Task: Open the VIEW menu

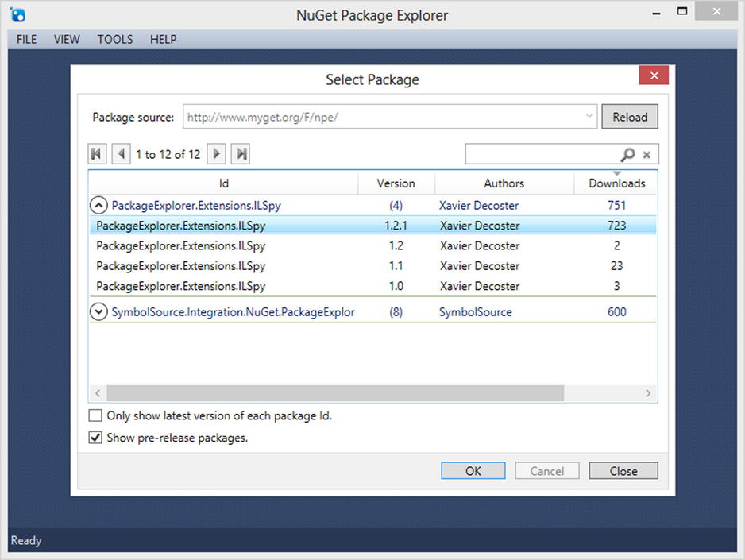Action: point(67,40)
